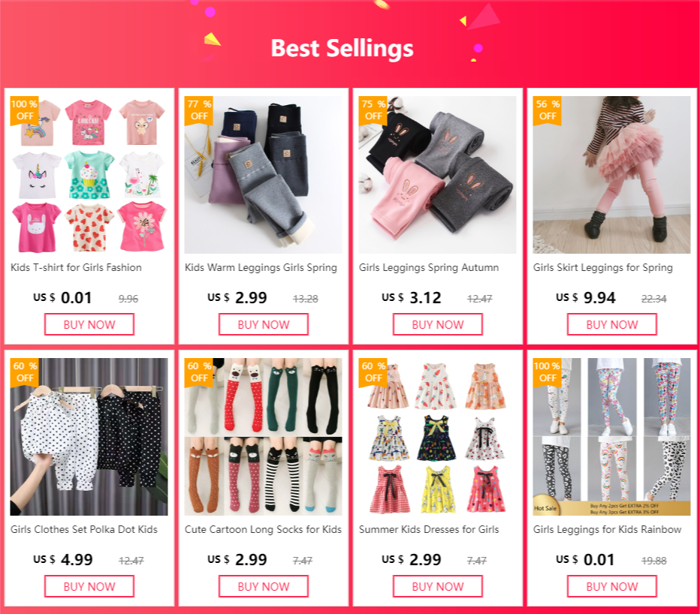
Task: Open the polka dot clothes set image
Action: [x=89, y=437]
